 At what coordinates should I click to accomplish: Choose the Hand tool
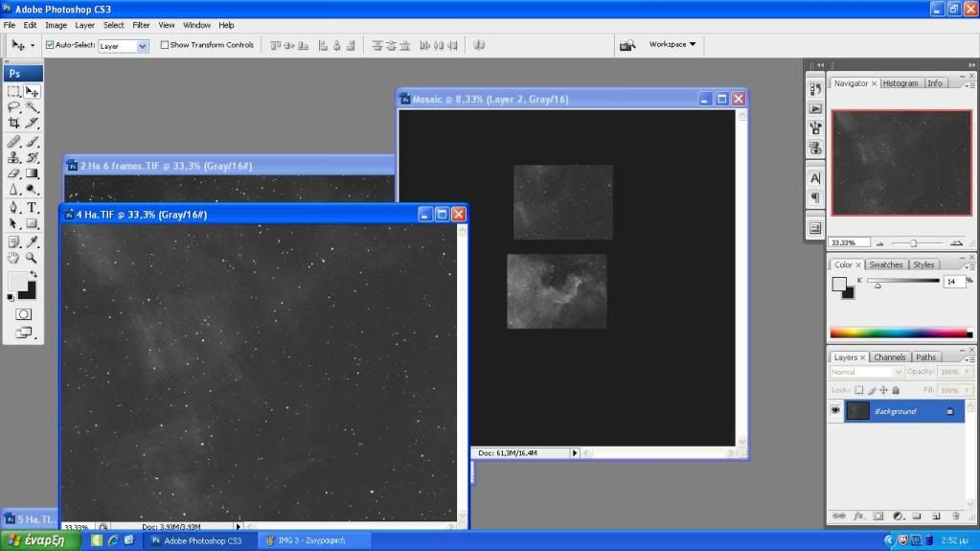(13, 258)
